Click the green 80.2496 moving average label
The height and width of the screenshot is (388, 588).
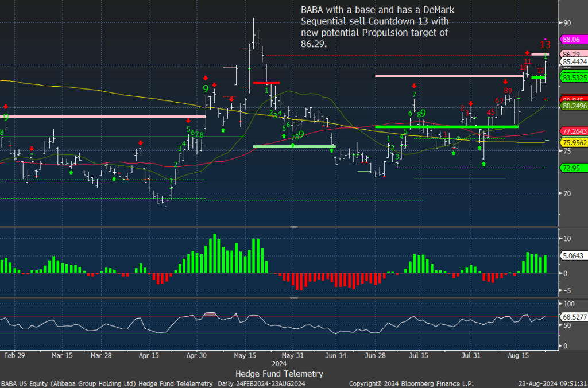pos(574,106)
